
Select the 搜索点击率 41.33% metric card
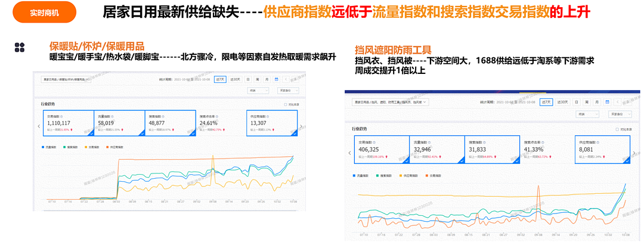pos(544,149)
